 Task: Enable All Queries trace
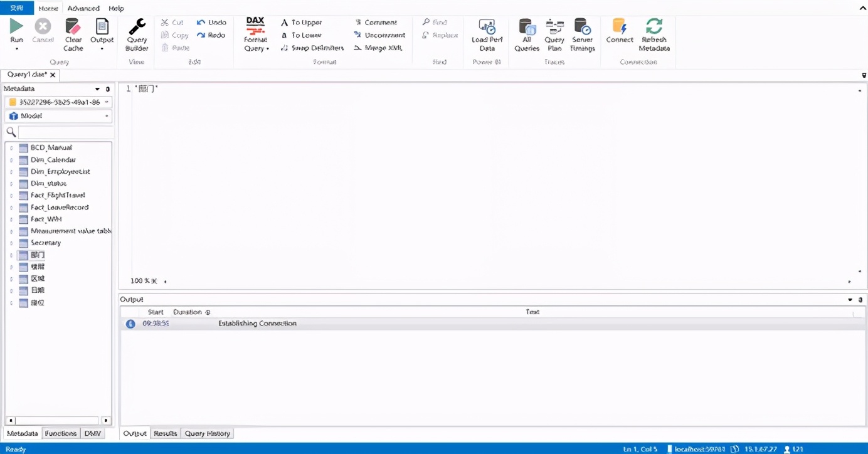527,34
